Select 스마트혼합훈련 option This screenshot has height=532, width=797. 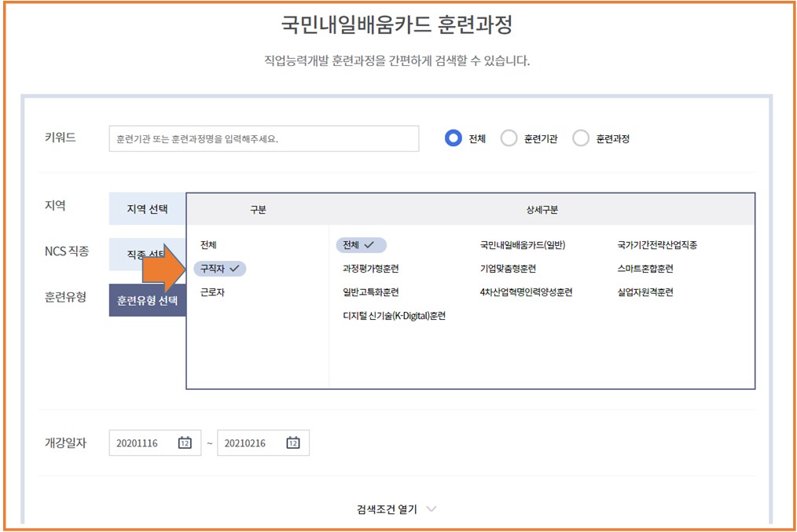tap(645, 268)
